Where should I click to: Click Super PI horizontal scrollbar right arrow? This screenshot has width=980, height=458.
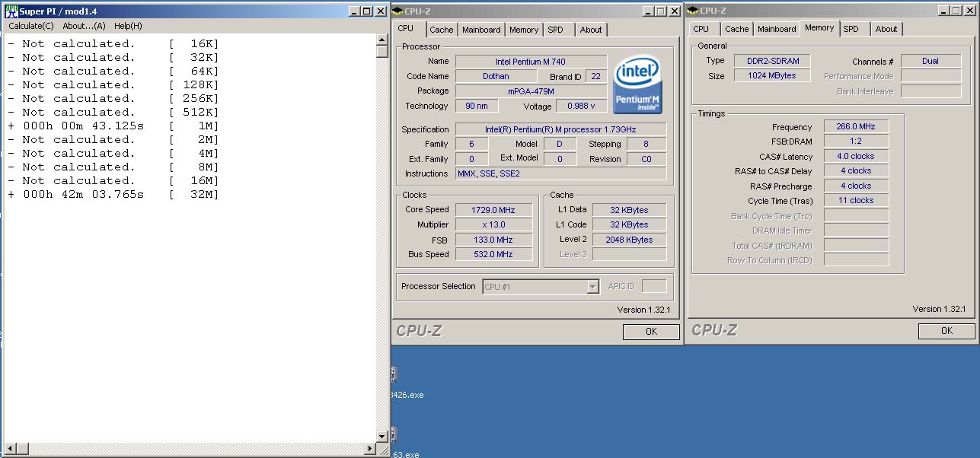pos(371,449)
